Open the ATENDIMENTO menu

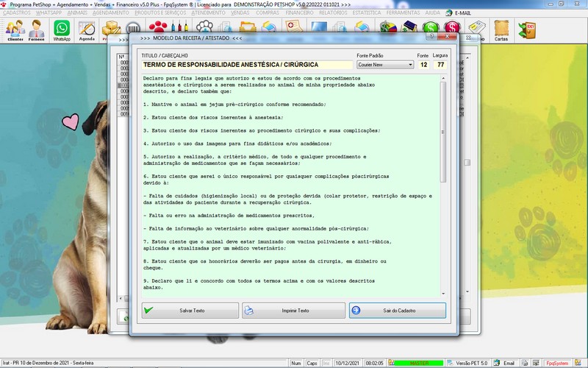pos(209,13)
